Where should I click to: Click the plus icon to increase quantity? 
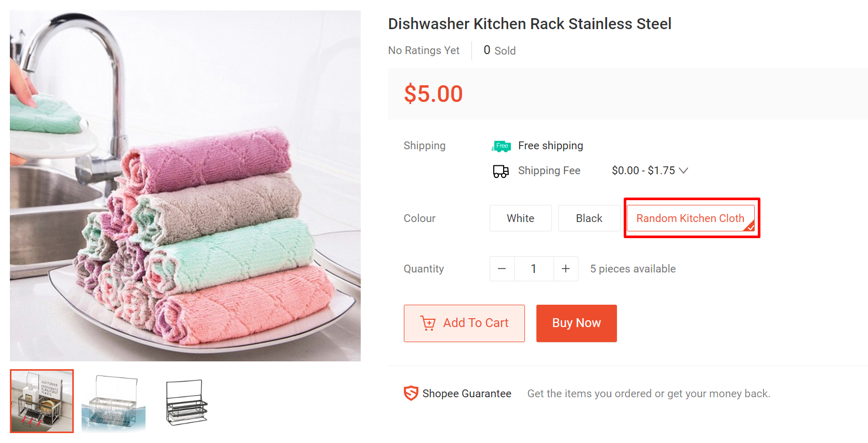(x=566, y=269)
